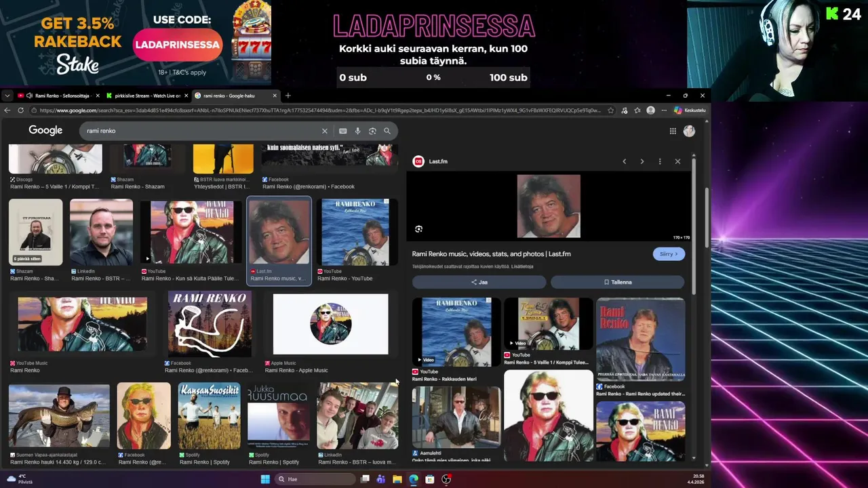Viewport: 868px width, 488px height.
Task: Open weather widget showing 4°C
Action: [18, 479]
